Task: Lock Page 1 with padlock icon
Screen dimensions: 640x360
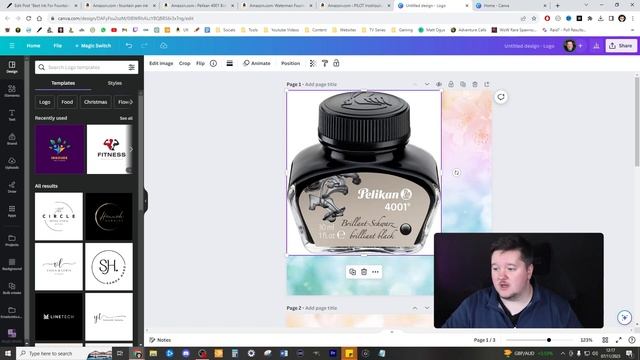Action: 451,84
